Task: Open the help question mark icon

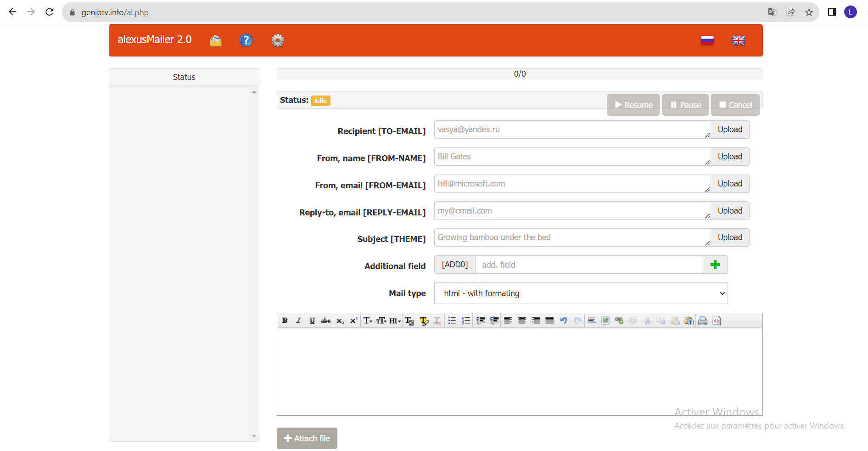Action: [246, 40]
